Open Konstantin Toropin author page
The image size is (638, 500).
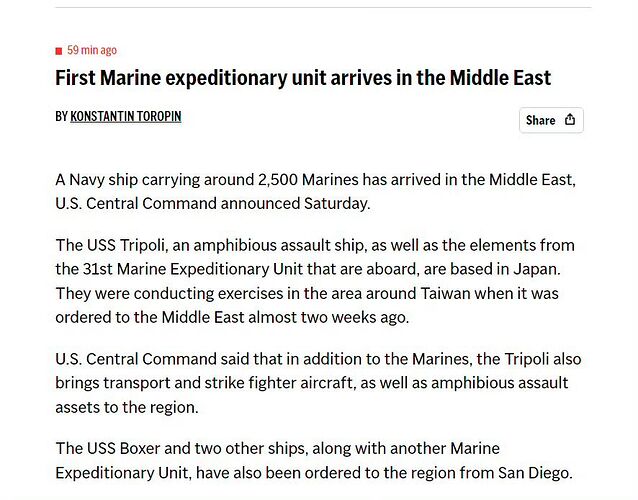126,117
